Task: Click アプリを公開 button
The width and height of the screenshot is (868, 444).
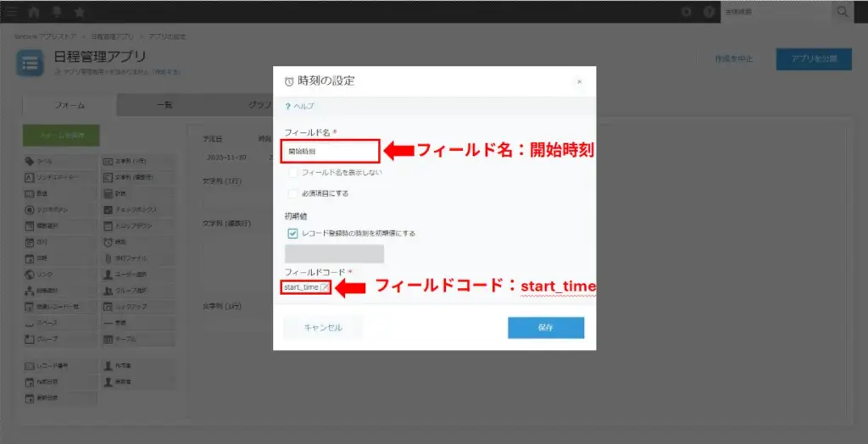Action: coord(814,58)
